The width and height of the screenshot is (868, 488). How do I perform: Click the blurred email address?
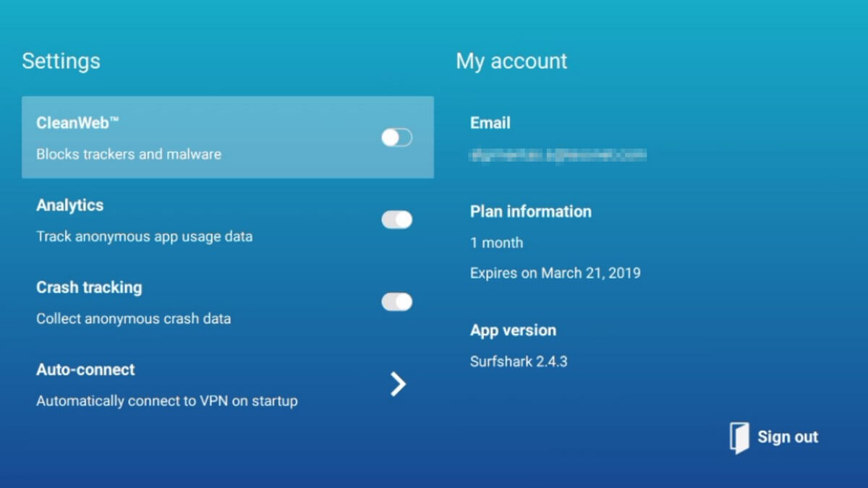(x=558, y=154)
